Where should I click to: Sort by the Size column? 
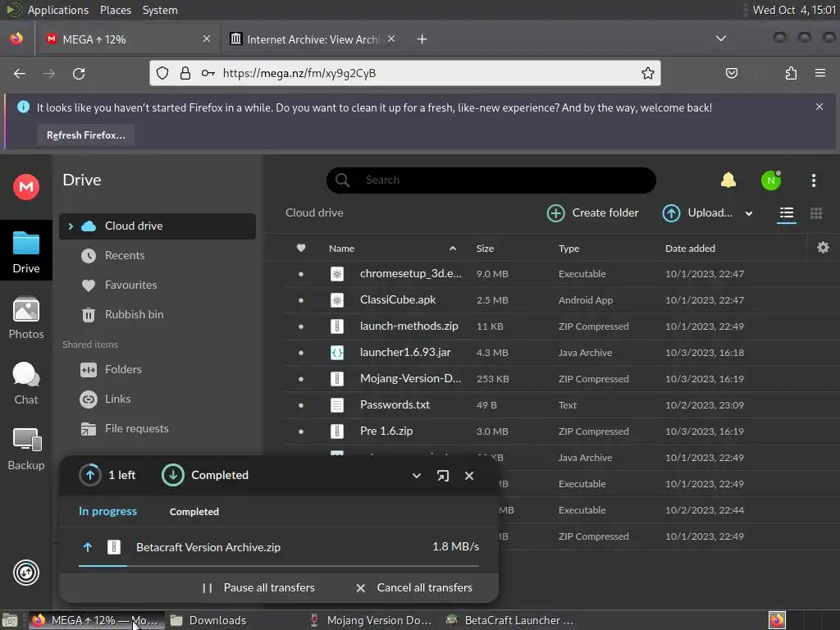pyautogui.click(x=485, y=249)
